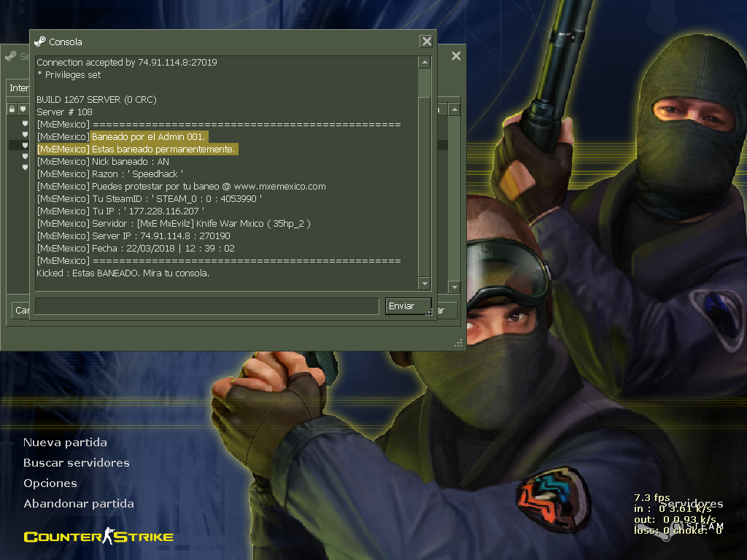Image resolution: width=747 pixels, height=560 pixels.
Task: Open the Opciones menu item
Action: click(x=50, y=483)
